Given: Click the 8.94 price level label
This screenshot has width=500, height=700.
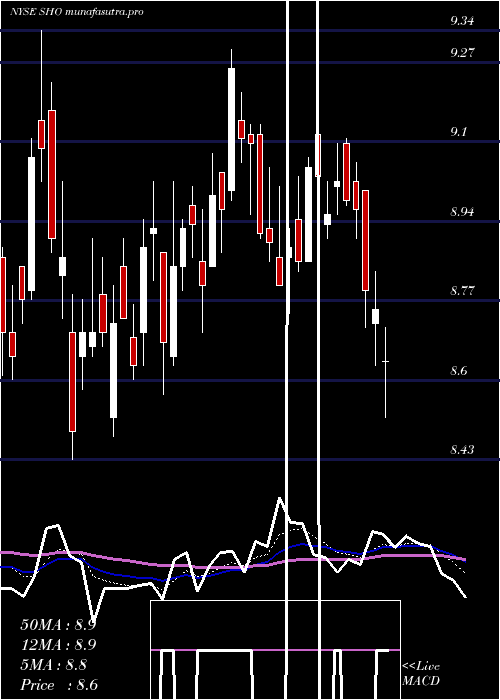Looking at the screenshot, I should [x=462, y=211].
